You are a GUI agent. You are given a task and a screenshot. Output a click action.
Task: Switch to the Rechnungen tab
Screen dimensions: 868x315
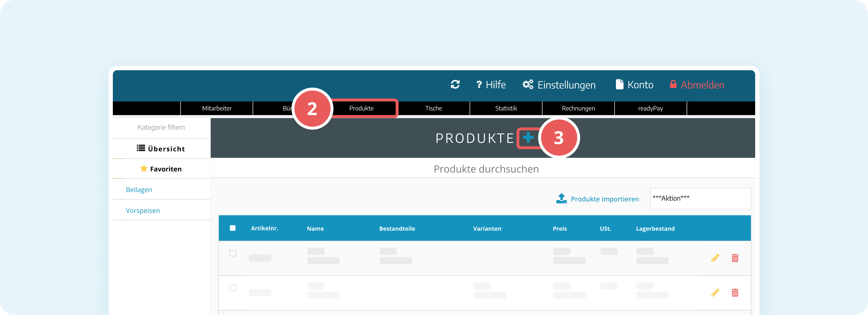pyautogui.click(x=578, y=108)
